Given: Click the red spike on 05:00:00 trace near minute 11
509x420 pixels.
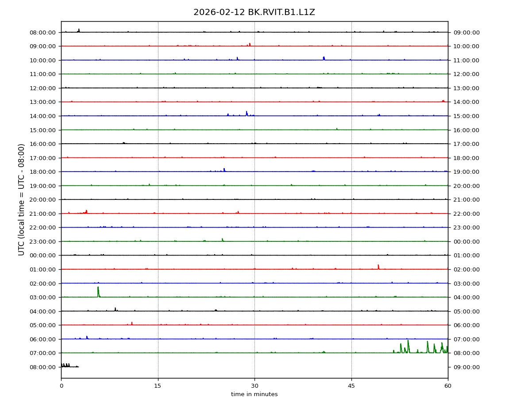Looking at the screenshot, I should (x=132, y=323).
